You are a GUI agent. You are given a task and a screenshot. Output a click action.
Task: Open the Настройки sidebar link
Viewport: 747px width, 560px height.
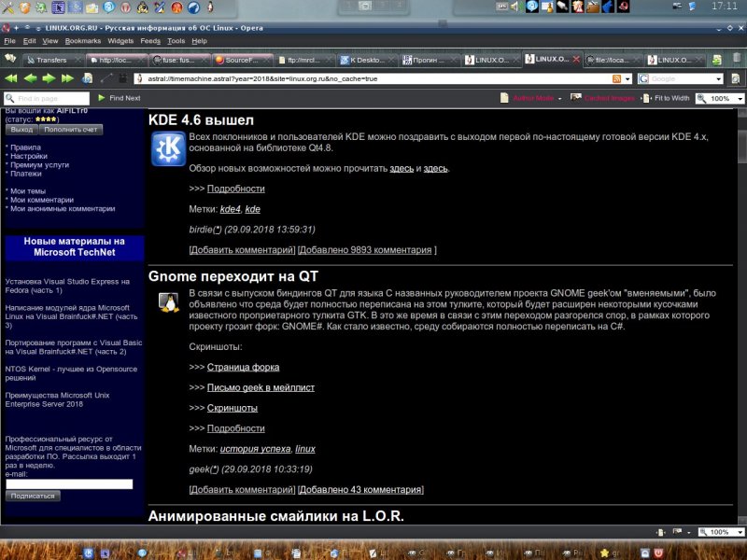coord(29,156)
